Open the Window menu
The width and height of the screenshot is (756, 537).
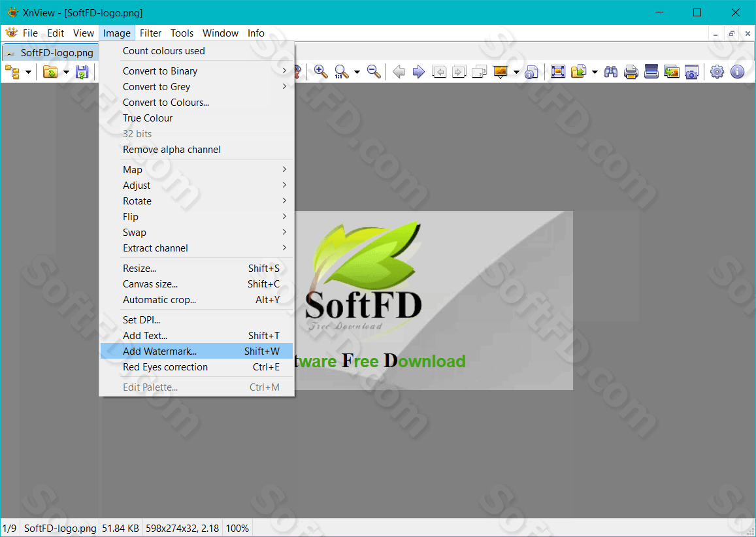tap(220, 33)
